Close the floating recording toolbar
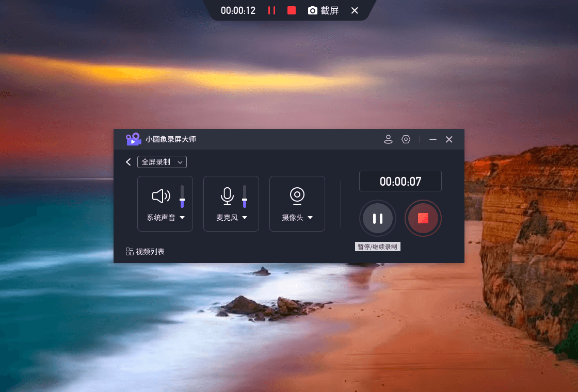 coord(355,10)
